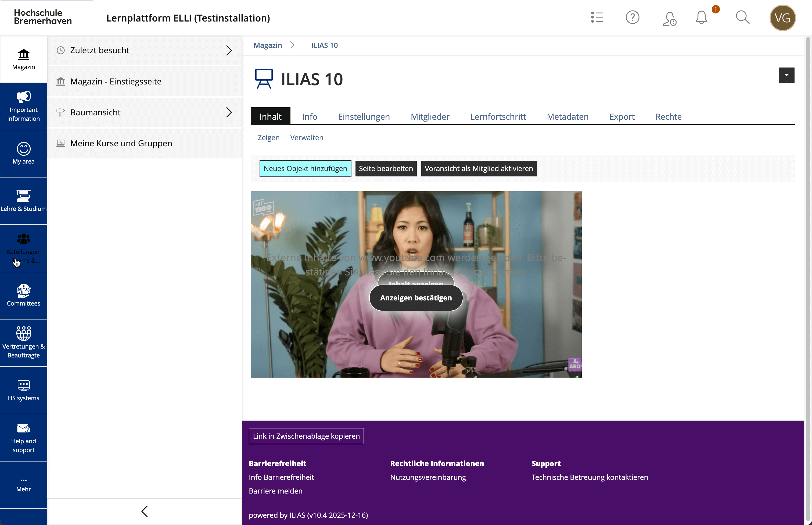Screen dimensions: 812x525
Task: Collapse the slate with bottom arrow
Action: point(144,511)
